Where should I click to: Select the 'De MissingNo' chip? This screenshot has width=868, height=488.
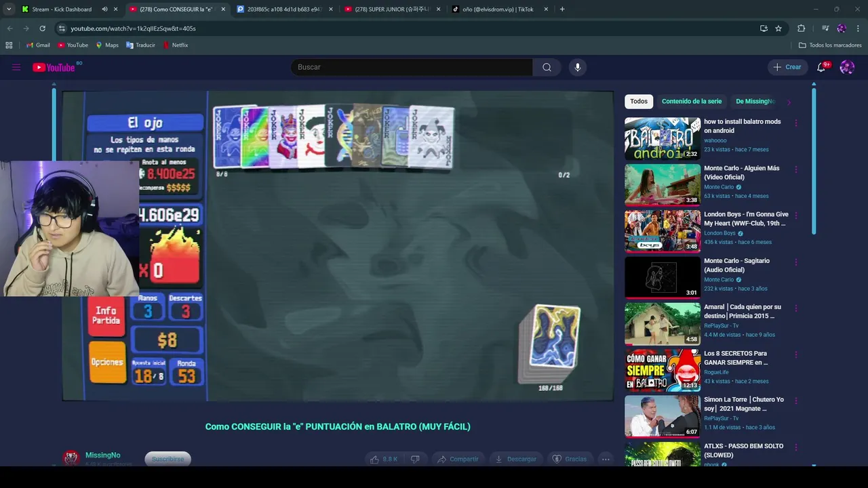tap(755, 102)
